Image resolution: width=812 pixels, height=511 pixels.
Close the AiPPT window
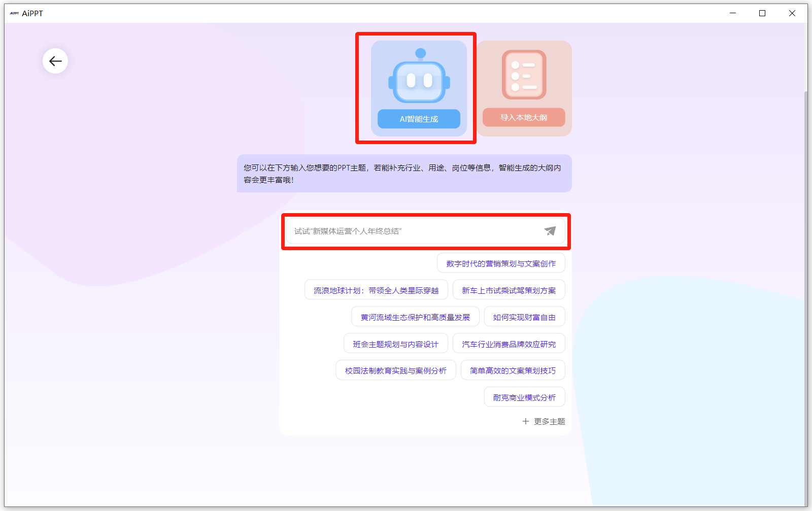[792, 13]
